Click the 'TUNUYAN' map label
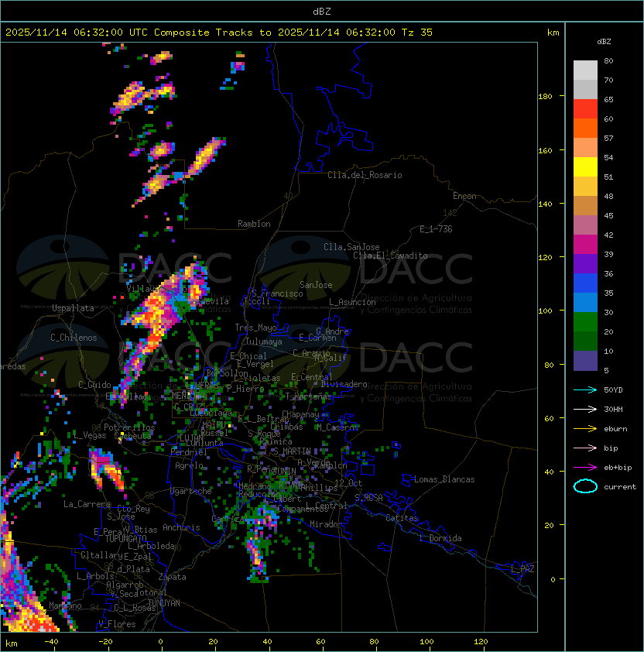The height and width of the screenshot is (652, 644). 164,603
